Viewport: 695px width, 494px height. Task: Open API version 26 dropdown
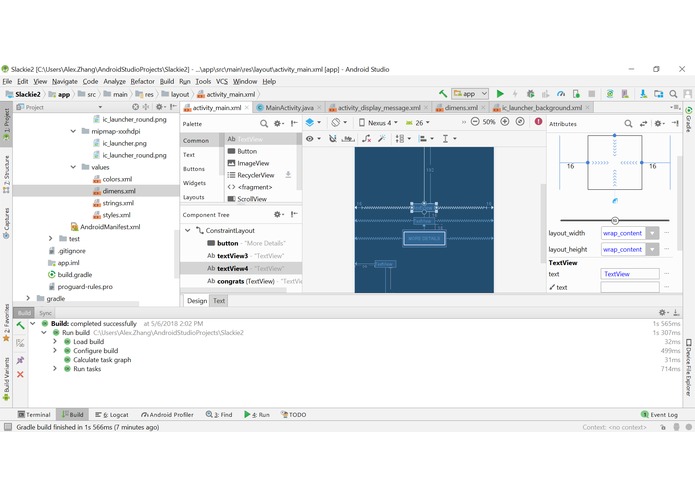pyautogui.click(x=418, y=123)
